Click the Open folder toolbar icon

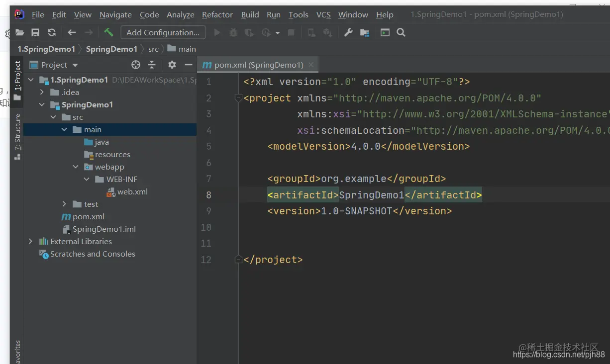(19, 32)
